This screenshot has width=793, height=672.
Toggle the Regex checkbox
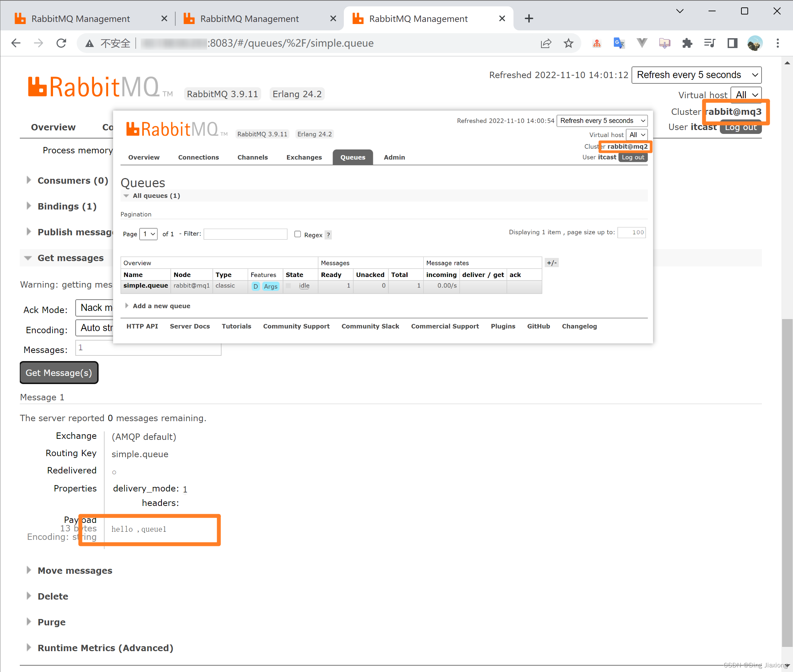click(x=298, y=234)
